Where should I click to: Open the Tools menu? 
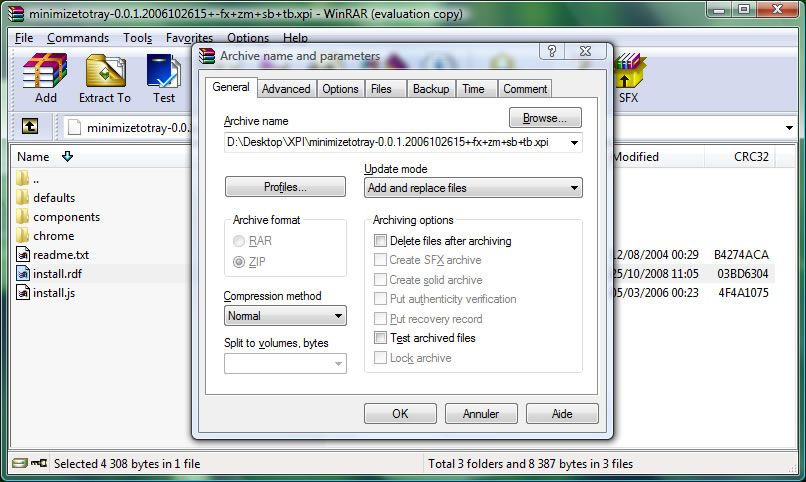pos(137,38)
